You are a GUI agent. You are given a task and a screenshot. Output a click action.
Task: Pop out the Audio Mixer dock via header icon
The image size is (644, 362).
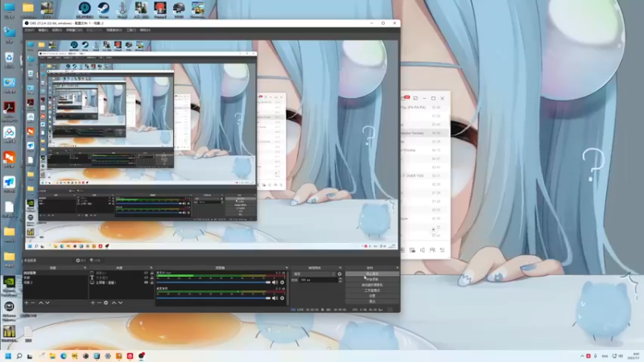coord(287,268)
